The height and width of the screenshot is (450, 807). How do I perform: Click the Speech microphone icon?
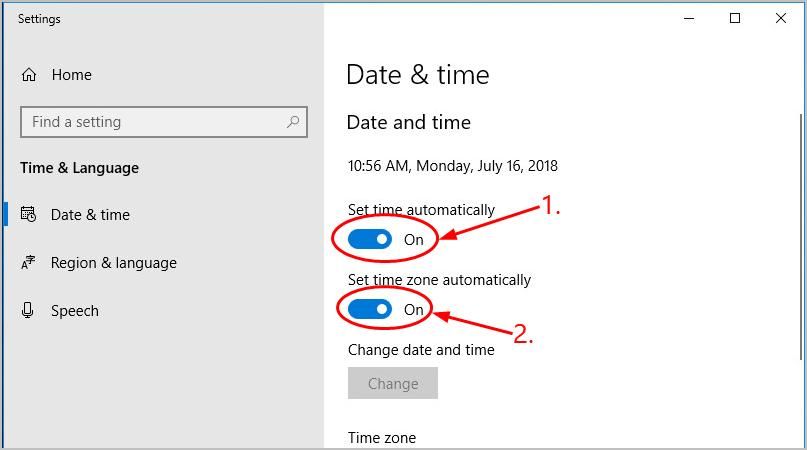[x=29, y=311]
